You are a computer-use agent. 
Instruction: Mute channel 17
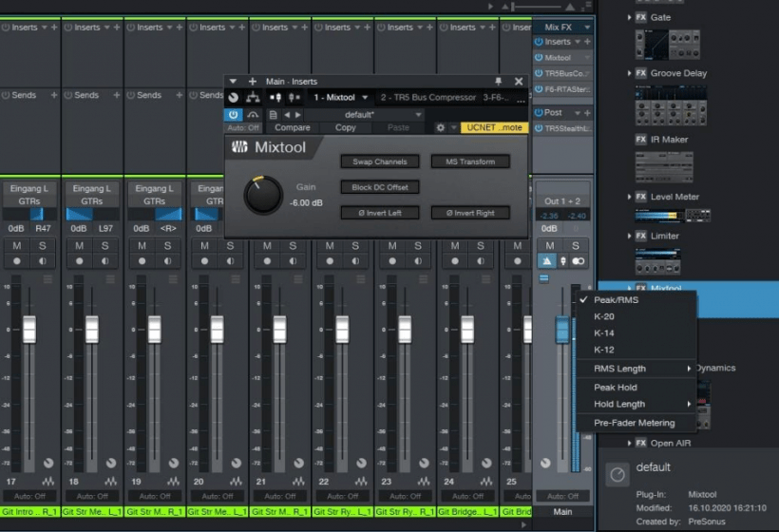17,246
